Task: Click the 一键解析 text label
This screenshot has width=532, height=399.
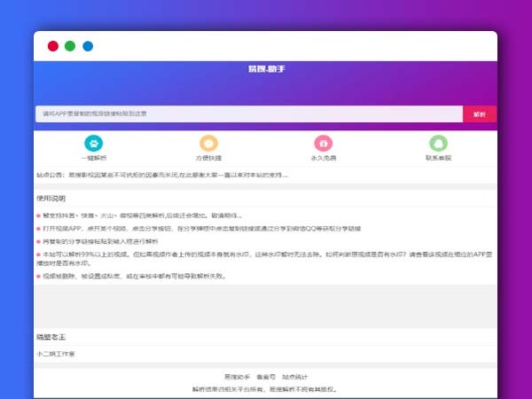Action: (93, 158)
